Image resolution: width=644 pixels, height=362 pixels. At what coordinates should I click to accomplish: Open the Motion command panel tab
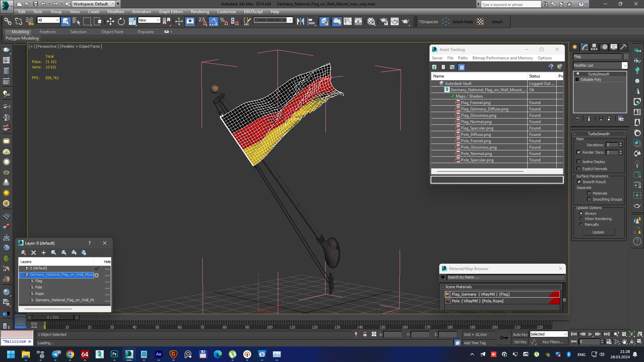click(604, 47)
